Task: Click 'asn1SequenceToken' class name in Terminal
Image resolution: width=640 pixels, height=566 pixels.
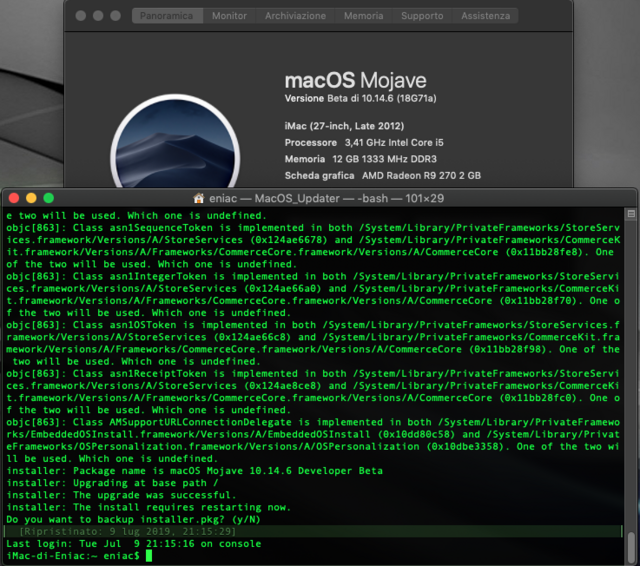Action: [161, 227]
